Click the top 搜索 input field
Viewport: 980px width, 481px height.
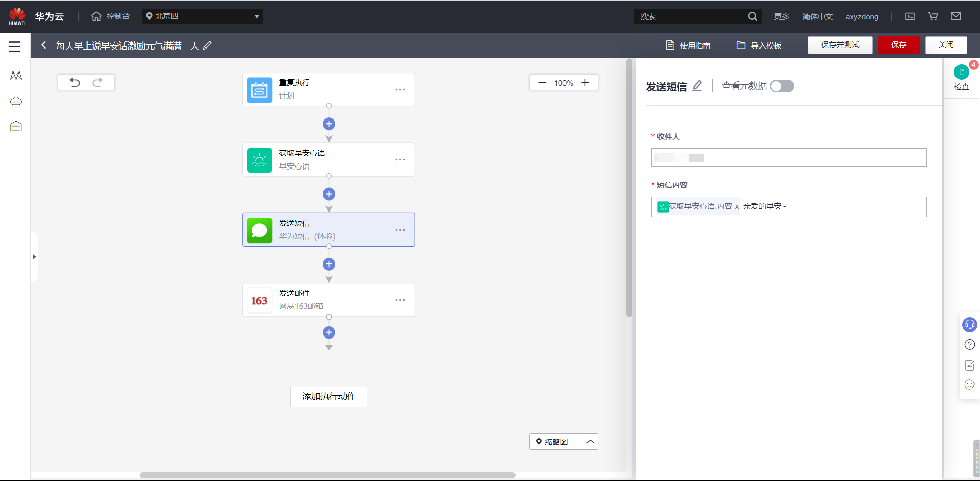point(690,16)
